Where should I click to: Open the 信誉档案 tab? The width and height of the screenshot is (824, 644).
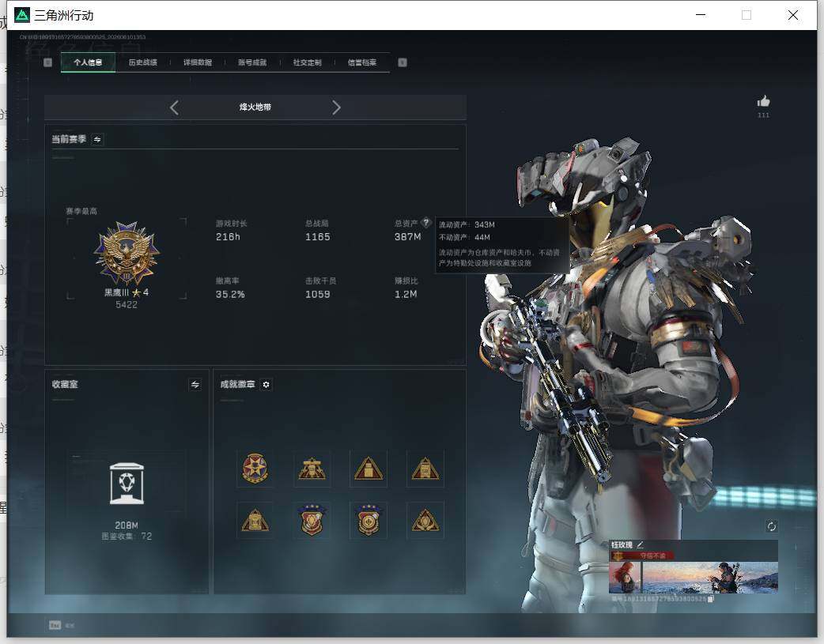[x=362, y=62]
